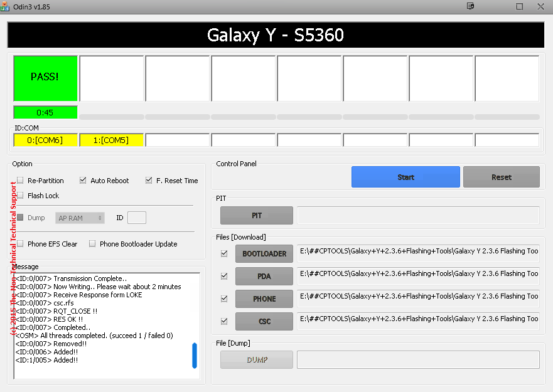Image resolution: width=553 pixels, height=392 pixels.
Task: Click log line 'Now Writing.. Please wait'
Action: pyautogui.click(x=99, y=287)
